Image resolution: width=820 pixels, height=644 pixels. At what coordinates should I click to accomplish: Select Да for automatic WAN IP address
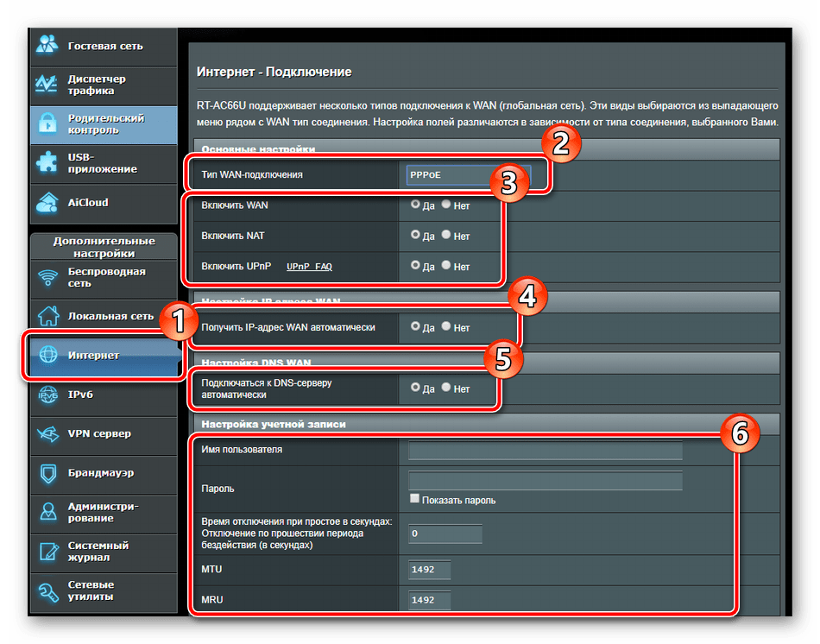pyautogui.click(x=415, y=326)
